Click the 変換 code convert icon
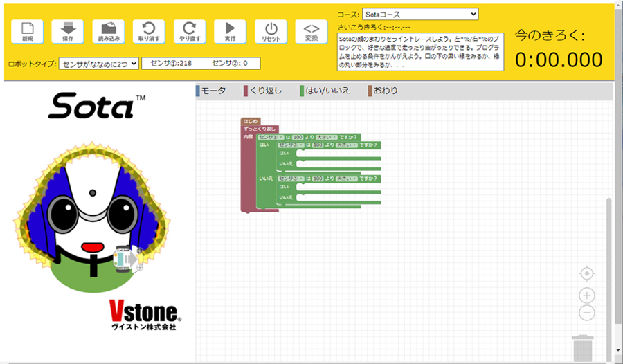 pyautogui.click(x=311, y=31)
